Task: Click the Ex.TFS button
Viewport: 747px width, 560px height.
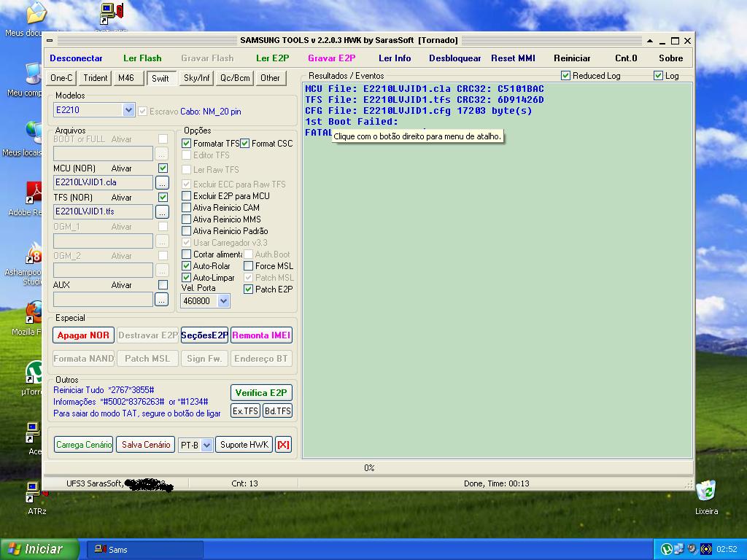Action: (x=245, y=411)
